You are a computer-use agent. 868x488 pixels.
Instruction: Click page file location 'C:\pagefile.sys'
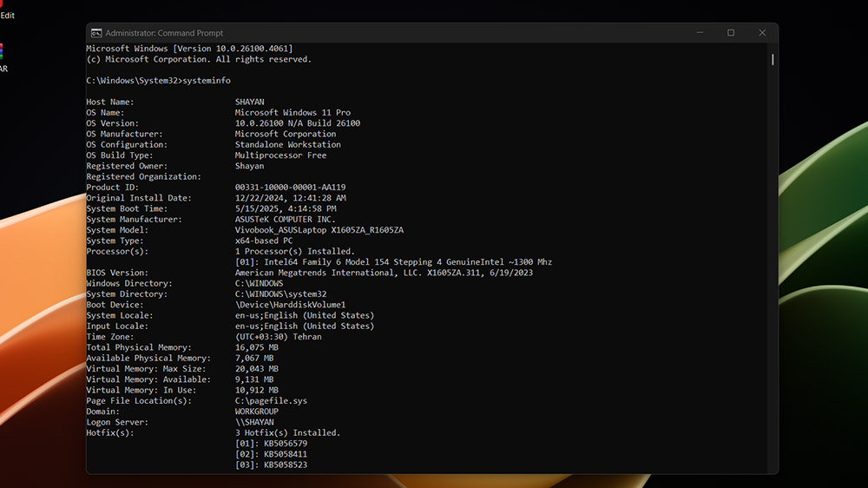(x=271, y=401)
